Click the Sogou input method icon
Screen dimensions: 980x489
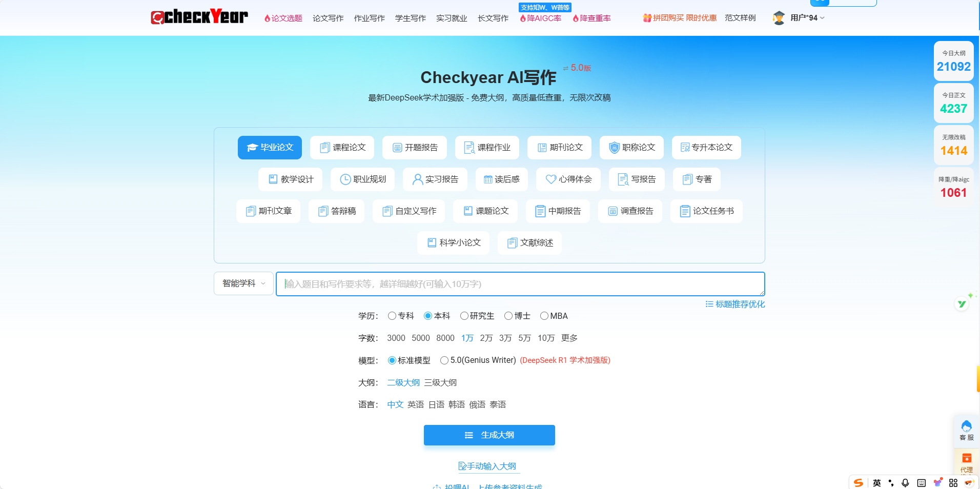859,483
